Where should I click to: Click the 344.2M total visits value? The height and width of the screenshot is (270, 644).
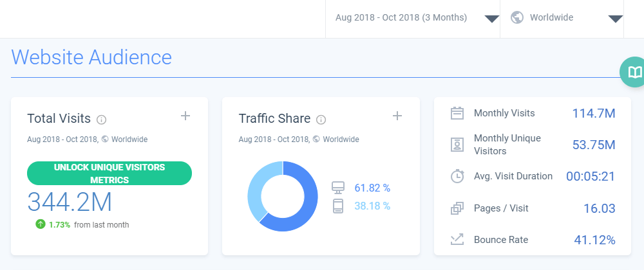70,202
